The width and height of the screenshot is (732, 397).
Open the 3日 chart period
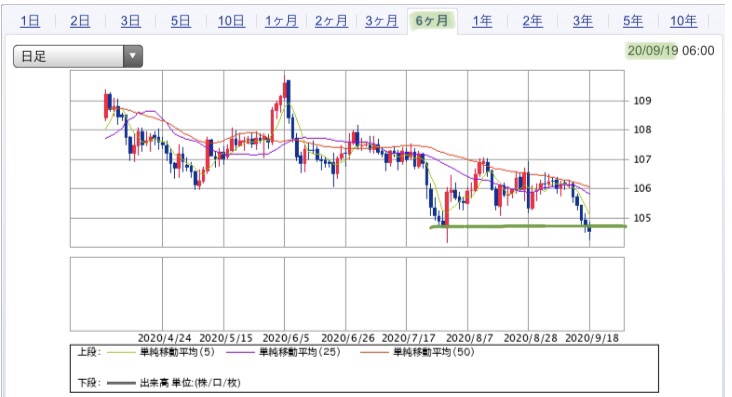(x=130, y=21)
